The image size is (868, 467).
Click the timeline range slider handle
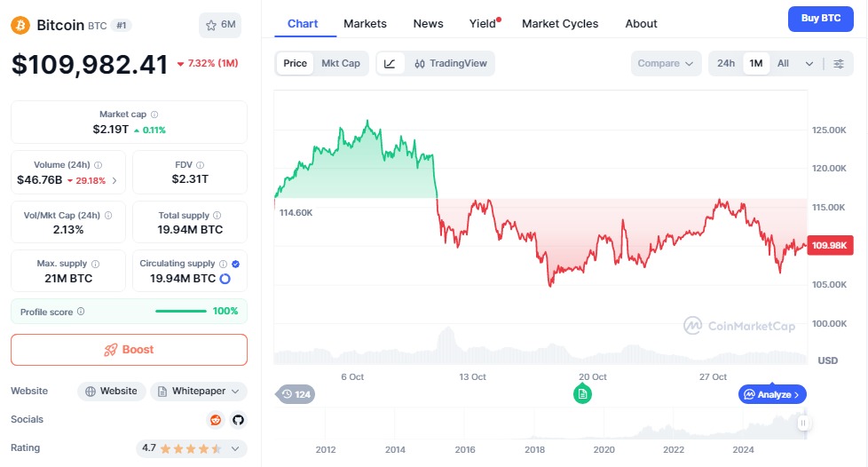pos(804,423)
